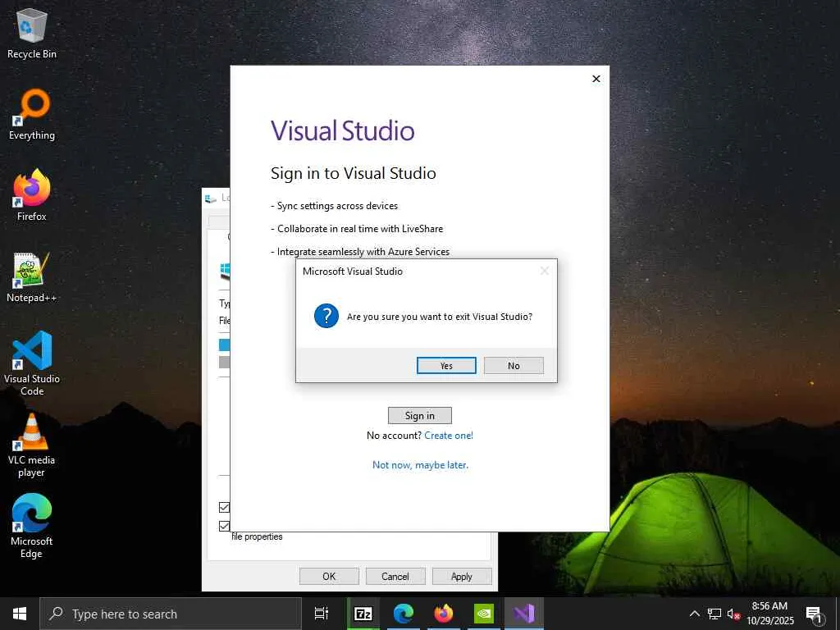
Task: Open the network status tray icon
Action: coord(714,614)
